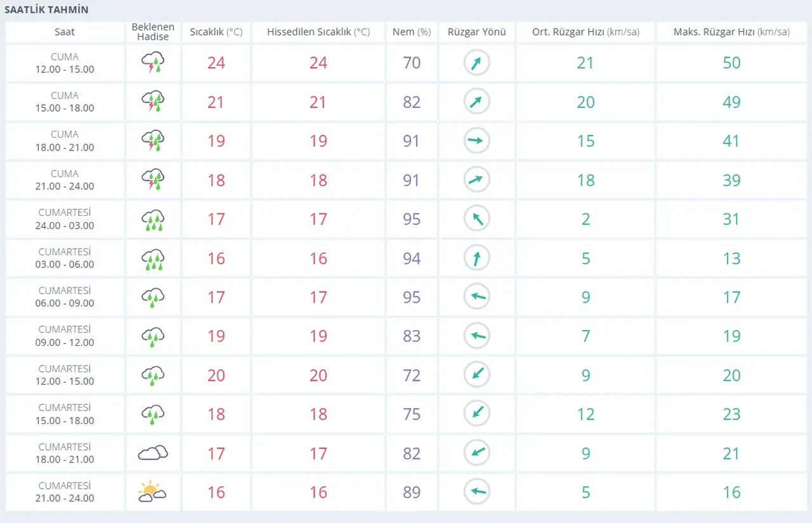
Task: Click wind direction arrow for Cumartesi 03.00 - 06.00
Action: (x=476, y=258)
